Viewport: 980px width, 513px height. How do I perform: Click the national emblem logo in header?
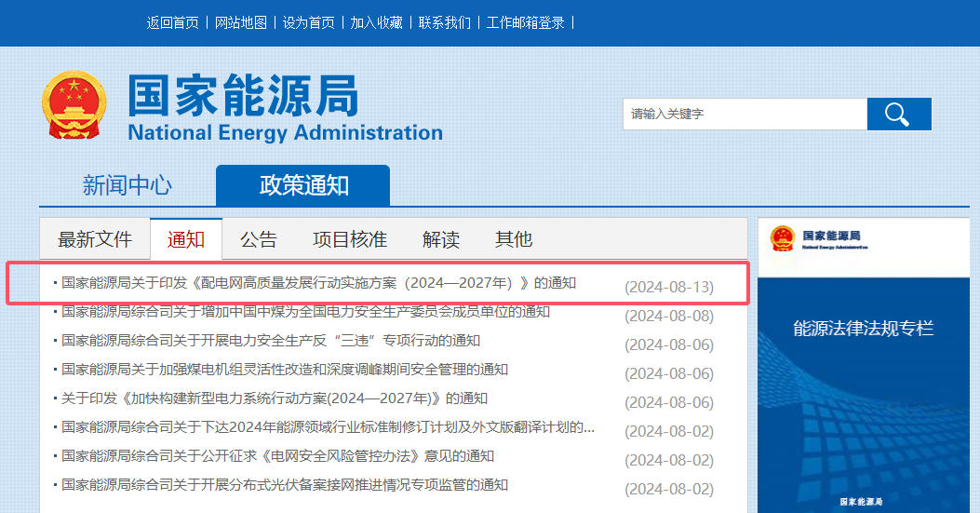point(74,105)
